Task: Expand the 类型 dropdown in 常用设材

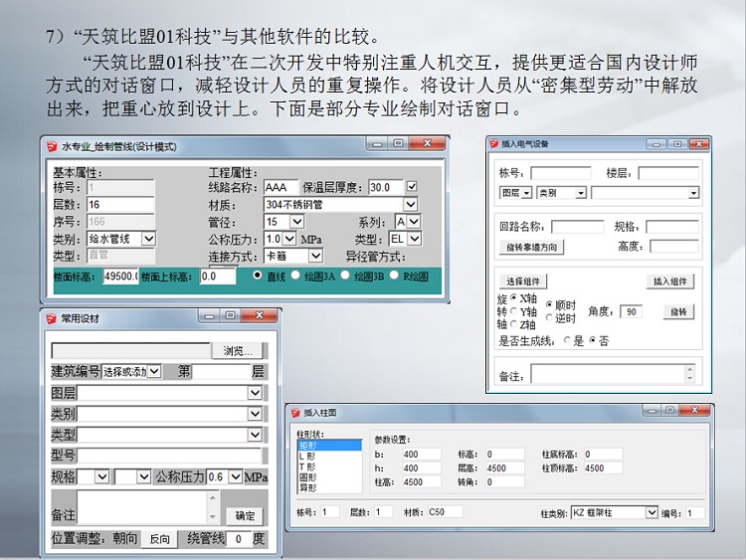Action: (255, 435)
